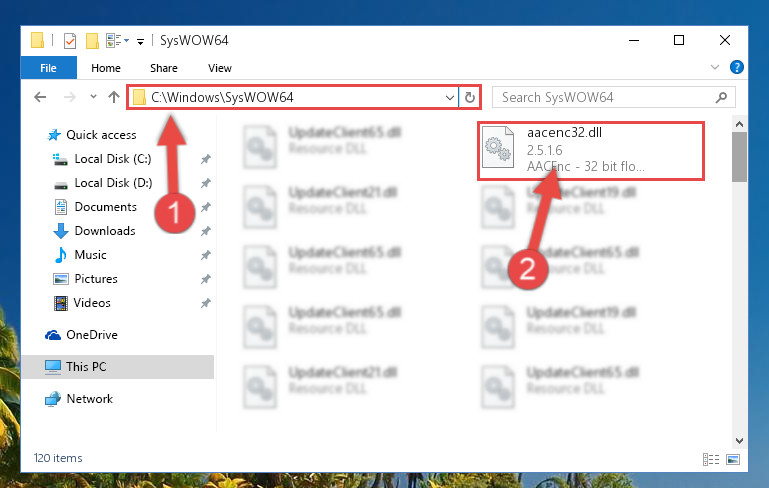Go back with the Back arrow

pyautogui.click(x=40, y=97)
